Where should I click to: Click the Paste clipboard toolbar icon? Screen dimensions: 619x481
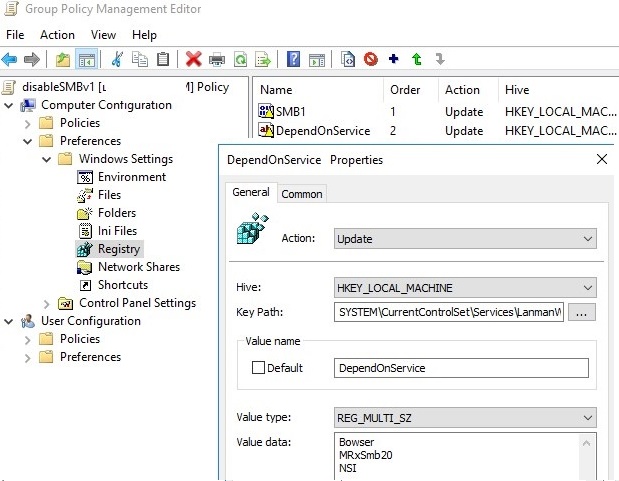click(163, 60)
